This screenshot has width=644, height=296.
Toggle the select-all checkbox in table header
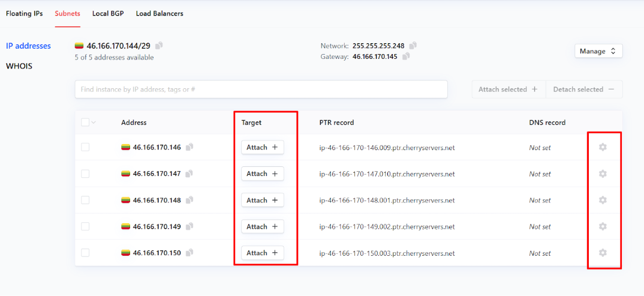[x=85, y=122]
